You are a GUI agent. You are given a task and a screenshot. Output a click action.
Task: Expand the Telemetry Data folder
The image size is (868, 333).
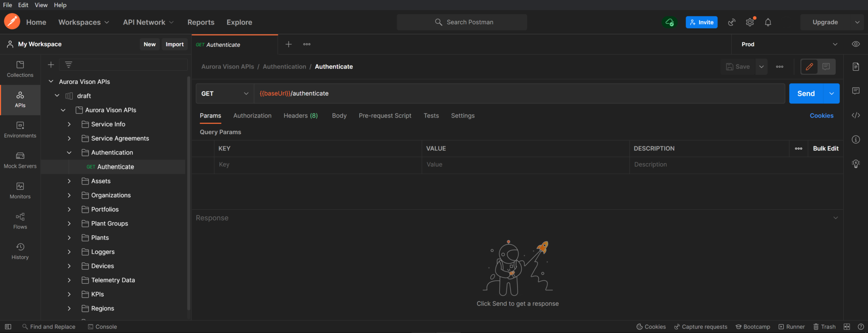click(x=69, y=280)
